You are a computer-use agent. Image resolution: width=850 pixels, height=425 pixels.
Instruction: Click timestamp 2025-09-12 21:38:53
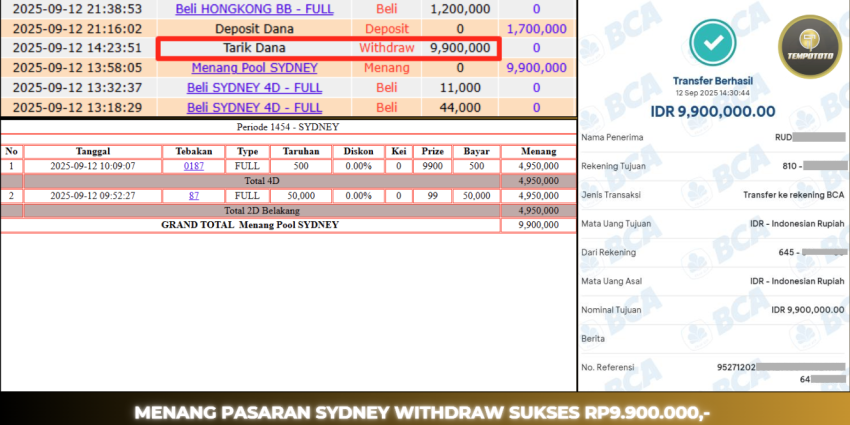tap(78, 9)
